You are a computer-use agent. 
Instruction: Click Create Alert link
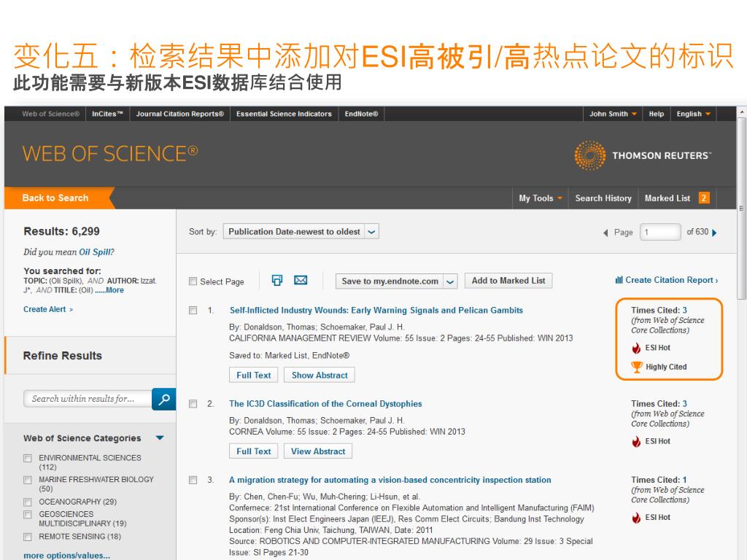click(48, 309)
